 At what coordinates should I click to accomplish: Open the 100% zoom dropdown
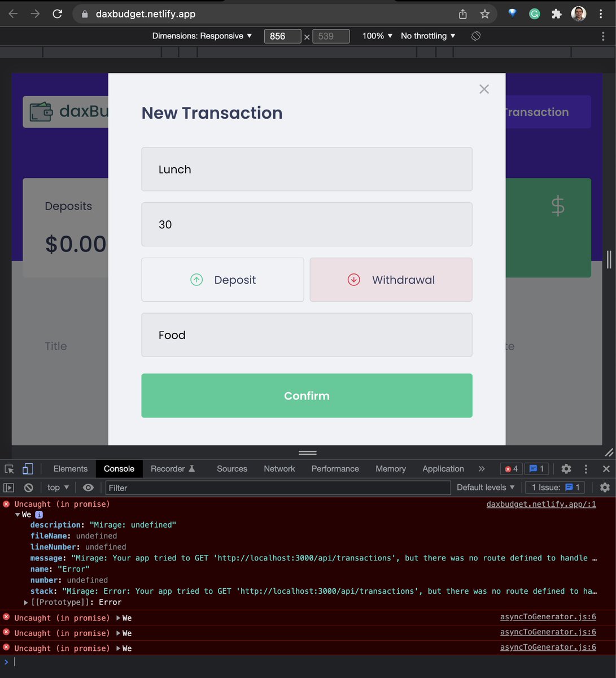point(377,36)
